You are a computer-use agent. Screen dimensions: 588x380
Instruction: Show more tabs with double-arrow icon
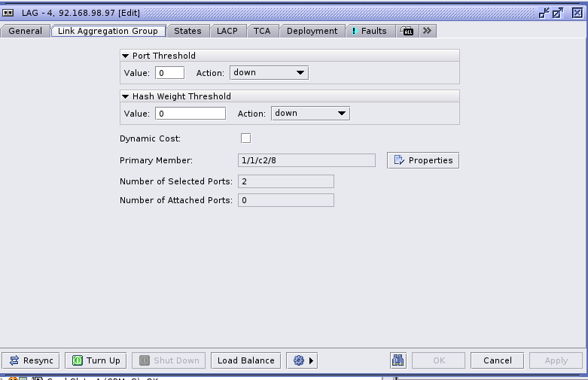[x=427, y=31]
